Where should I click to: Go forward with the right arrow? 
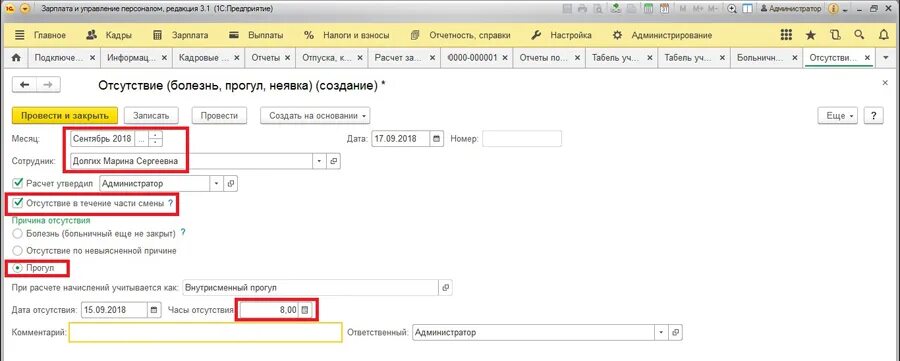tap(48, 84)
